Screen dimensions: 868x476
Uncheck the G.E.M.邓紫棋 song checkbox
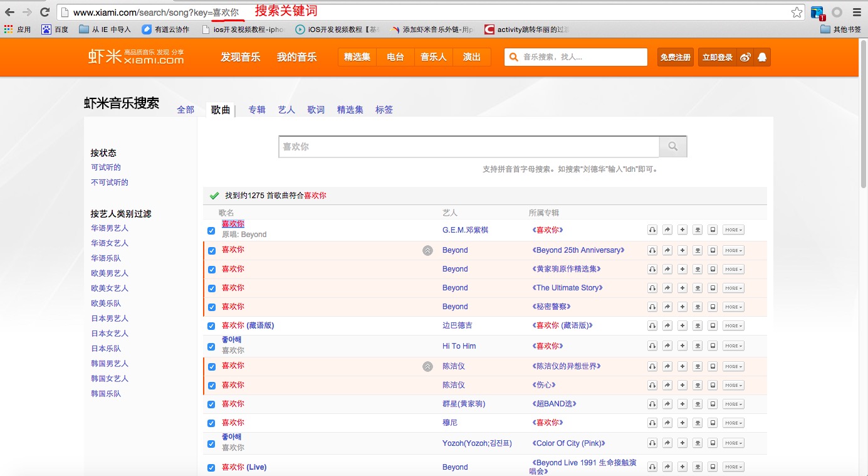point(211,231)
